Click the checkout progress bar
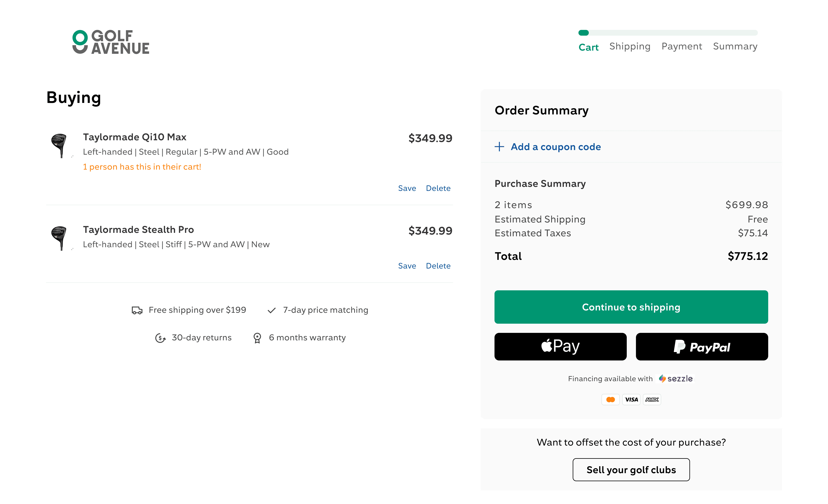828x504 pixels. coord(668,33)
